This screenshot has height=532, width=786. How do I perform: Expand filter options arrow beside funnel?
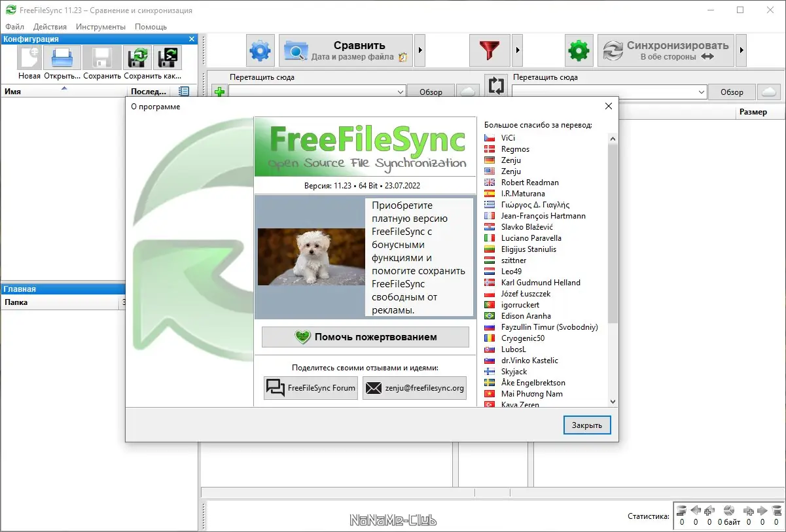517,50
